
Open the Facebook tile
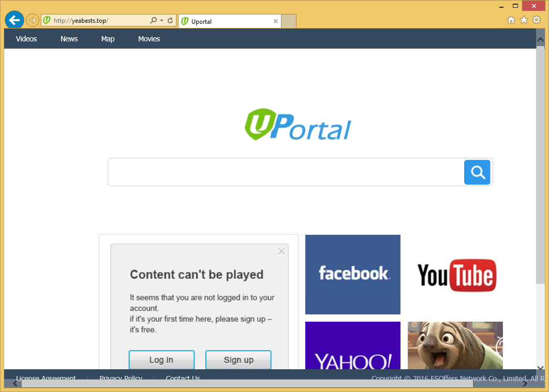pyautogui.click(x=353, y=275)
